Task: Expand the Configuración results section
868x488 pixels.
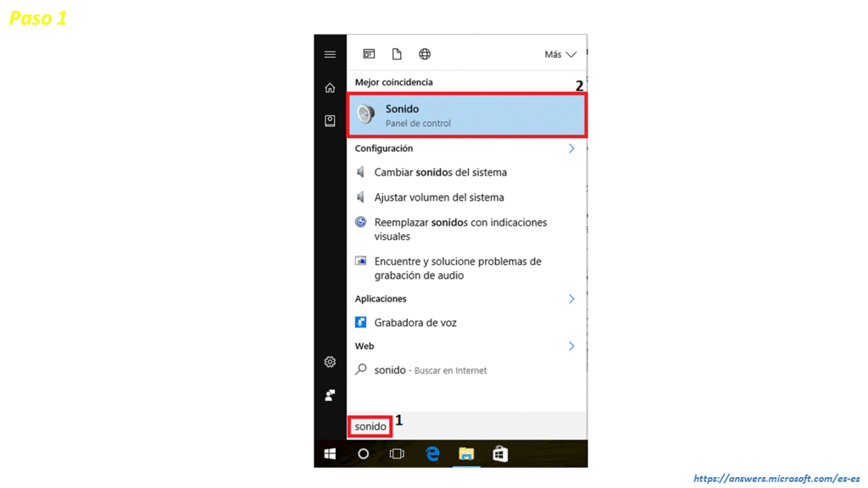Action: tap(571, 148)
